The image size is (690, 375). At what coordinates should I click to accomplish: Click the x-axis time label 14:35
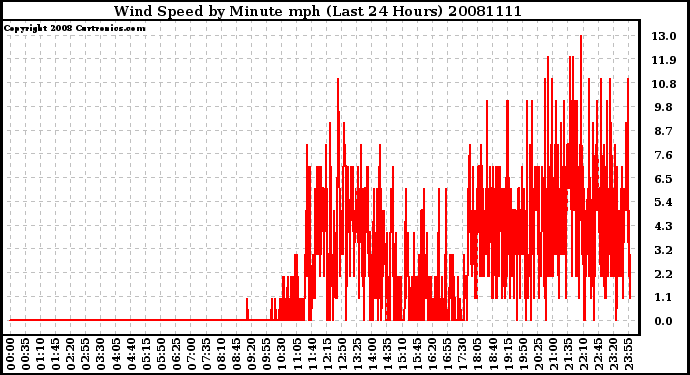click(386, 354)
